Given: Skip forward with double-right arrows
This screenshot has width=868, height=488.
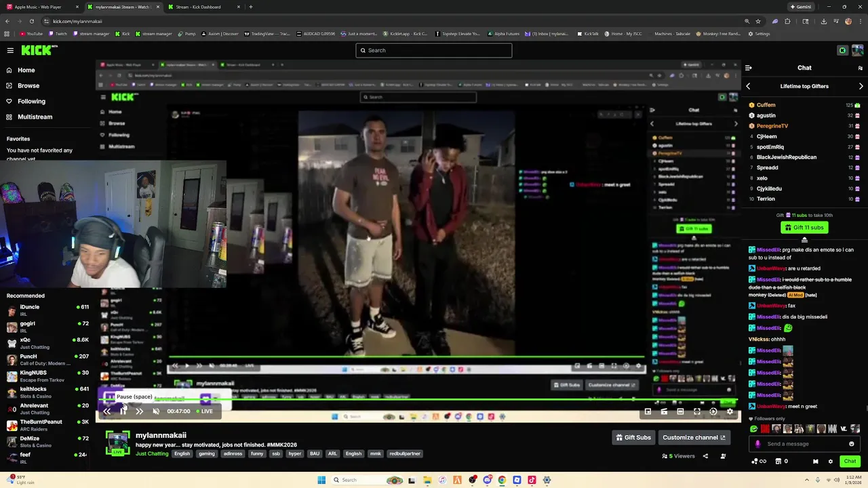Looking at the screenshot, I should [x=140, y=411].
